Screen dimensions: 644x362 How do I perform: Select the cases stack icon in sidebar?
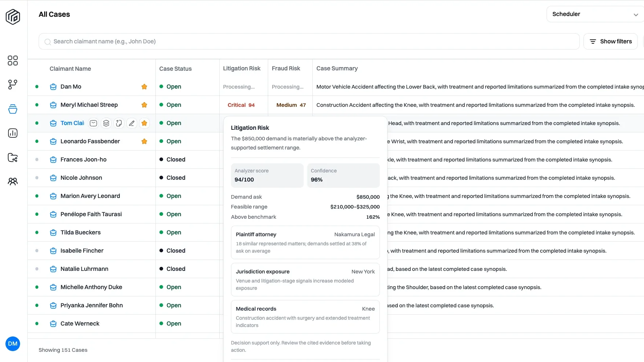click(x=13, y=109)
